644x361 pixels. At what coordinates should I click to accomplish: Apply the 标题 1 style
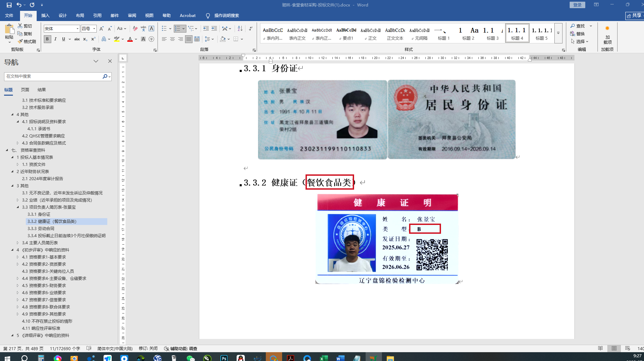pos(444,33)
